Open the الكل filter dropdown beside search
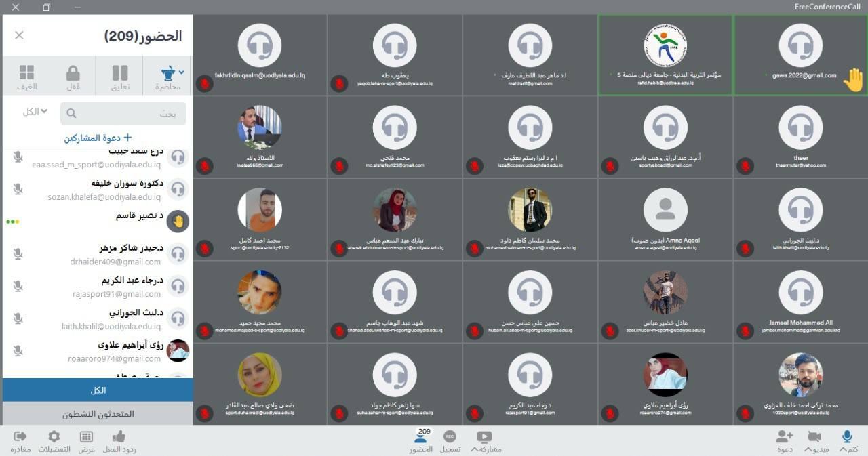Image resolution: width=868 pixels, height=456 pixels. (35, 111)
